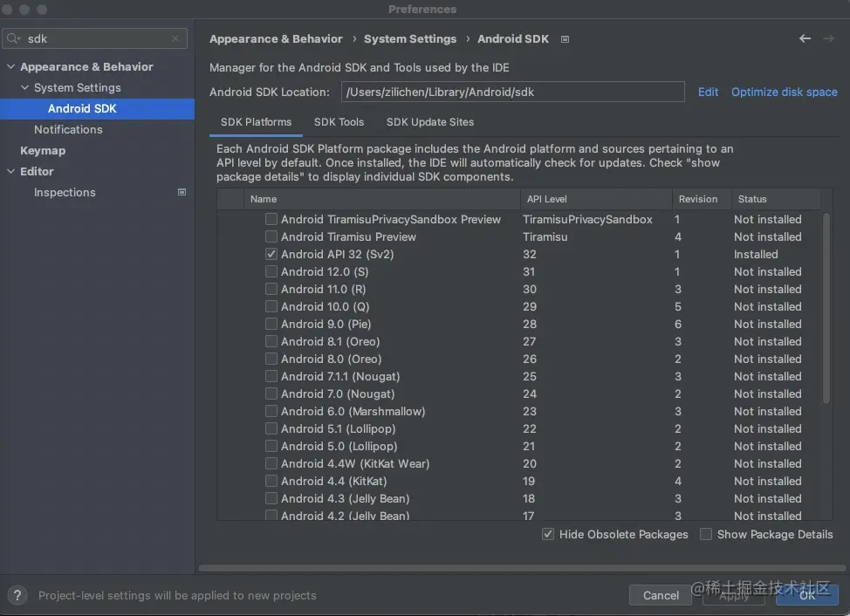Click the forward navigation arrow
850x616 pixels.
point(828,38)
